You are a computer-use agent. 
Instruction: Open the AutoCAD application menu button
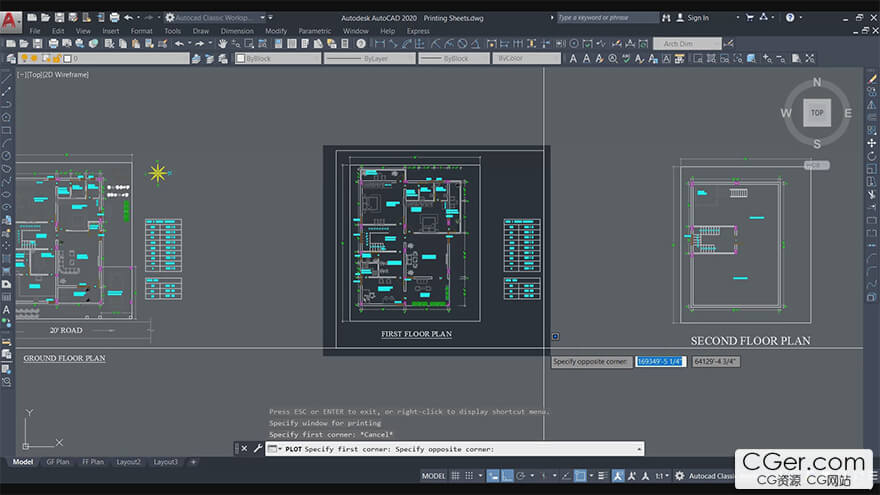pos(10,21)
